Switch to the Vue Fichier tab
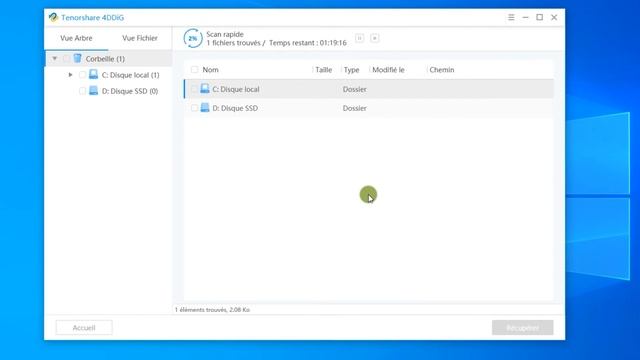The width and height of the screenshot is (640, 360). click(x=140, y=38)
